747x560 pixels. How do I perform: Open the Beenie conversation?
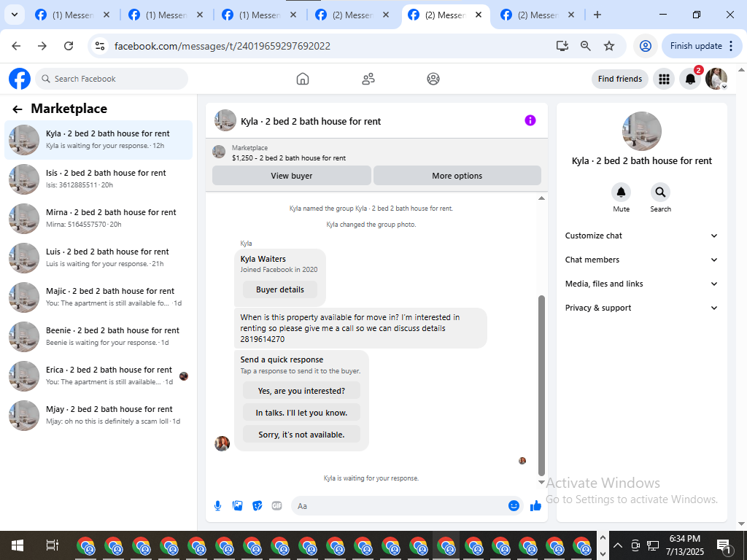click(x=98, y=337)
